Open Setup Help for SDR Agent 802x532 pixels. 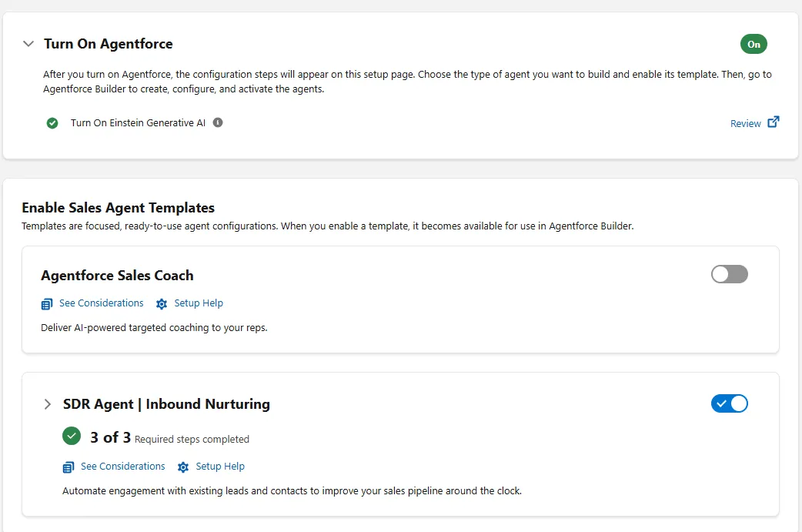220,467
